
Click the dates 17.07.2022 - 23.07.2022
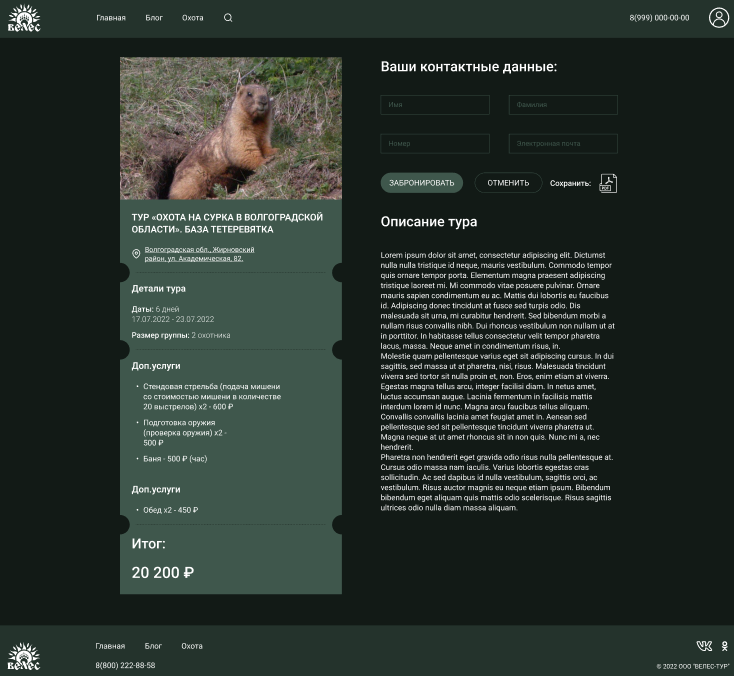point(173,319)
